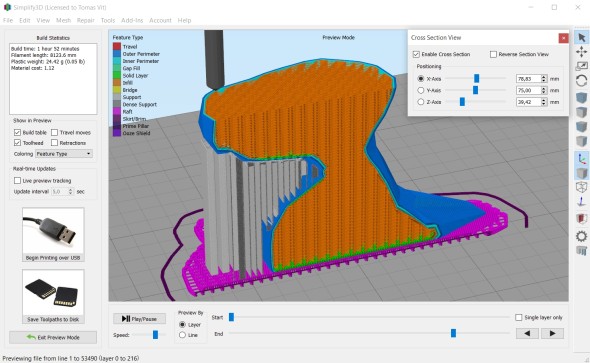
Task: Select the Z-Axis radio button
Action: (x=421, y=102)
